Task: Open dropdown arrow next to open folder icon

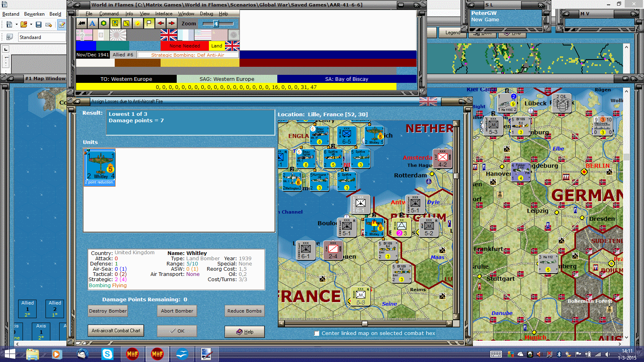Action: click(31, 25)
